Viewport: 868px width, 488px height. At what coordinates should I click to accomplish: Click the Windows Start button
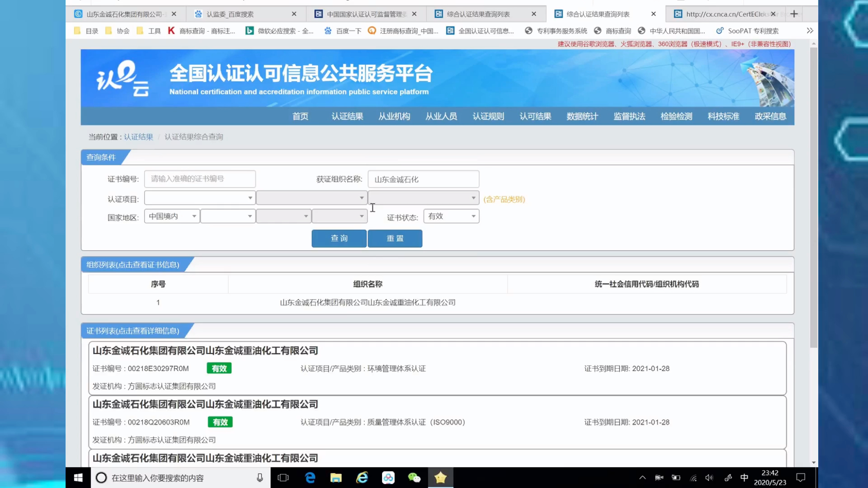point(78,478)
